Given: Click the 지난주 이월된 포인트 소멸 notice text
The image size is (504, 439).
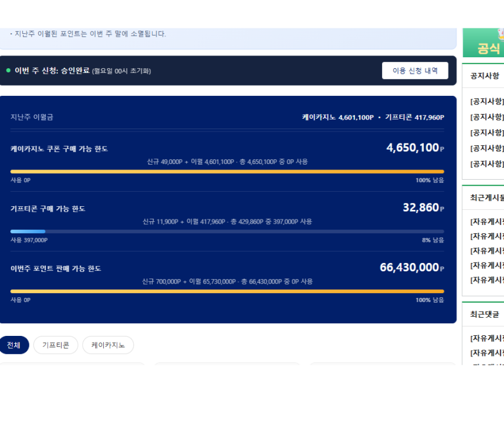Looking at the screenshot, I should pyautogui.click(x=91, y=34).
